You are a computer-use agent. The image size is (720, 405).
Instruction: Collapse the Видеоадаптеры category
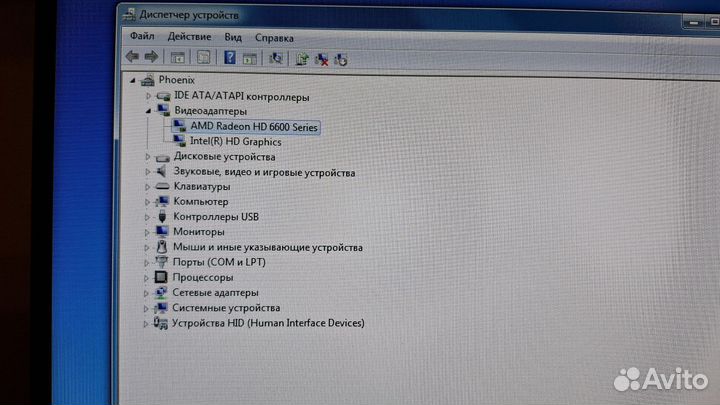pyautogui.click(x=148, y=111)
